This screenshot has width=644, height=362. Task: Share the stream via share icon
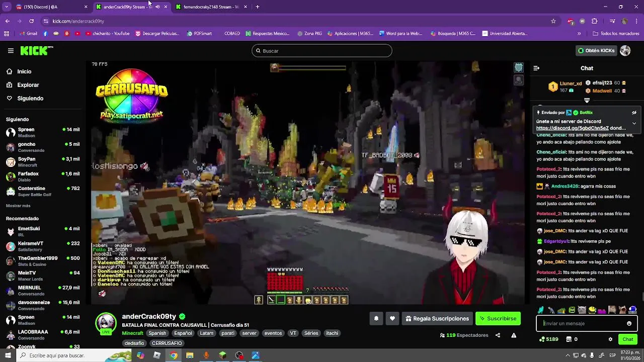(498, 335)
